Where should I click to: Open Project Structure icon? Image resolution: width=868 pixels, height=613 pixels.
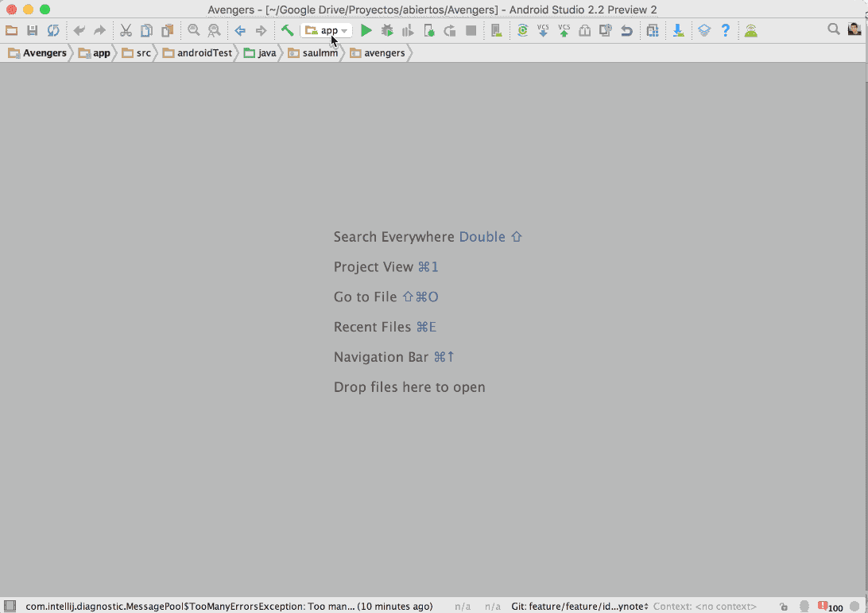[653, 30]
